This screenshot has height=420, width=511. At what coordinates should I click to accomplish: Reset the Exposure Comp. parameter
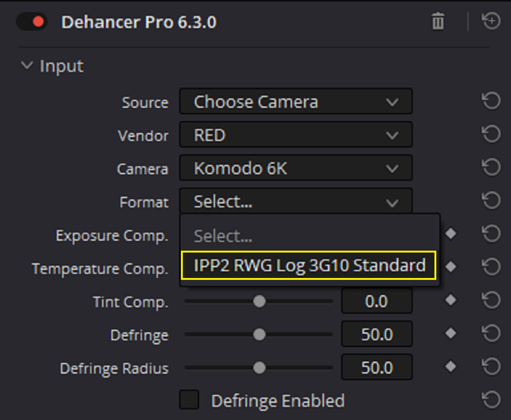pyautogui.click(x=491, y=234)
